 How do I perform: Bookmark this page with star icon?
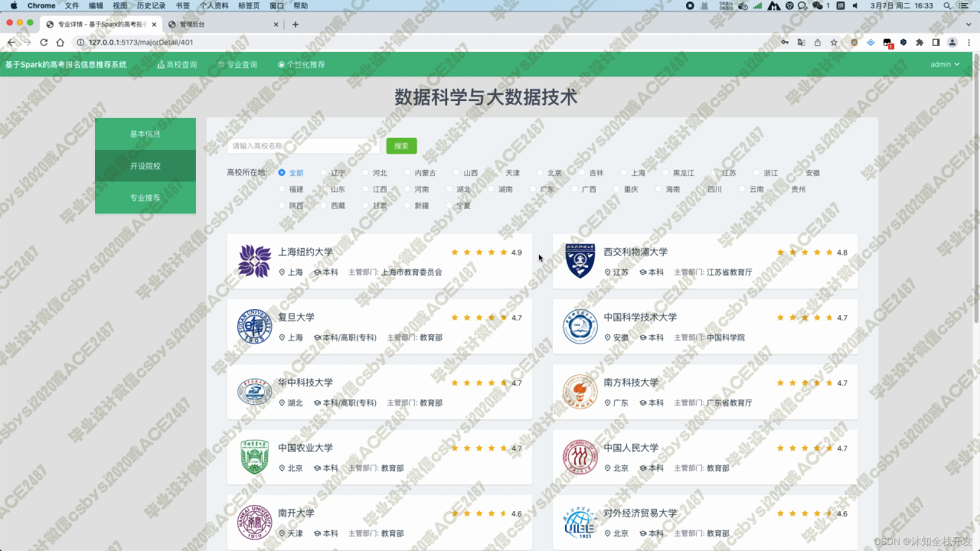click(834, 43)
